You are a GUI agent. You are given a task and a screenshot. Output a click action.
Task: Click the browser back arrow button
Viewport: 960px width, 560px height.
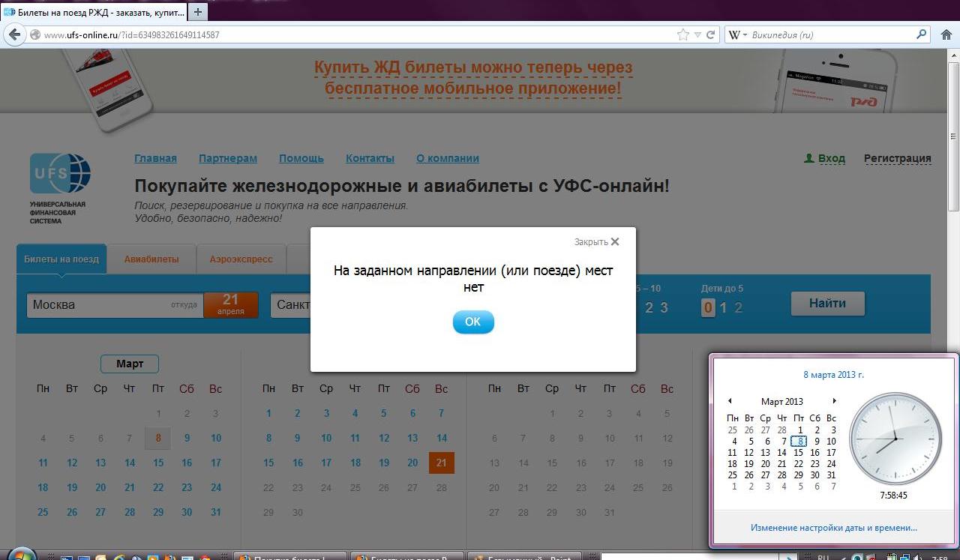click(x=14, y=34)
